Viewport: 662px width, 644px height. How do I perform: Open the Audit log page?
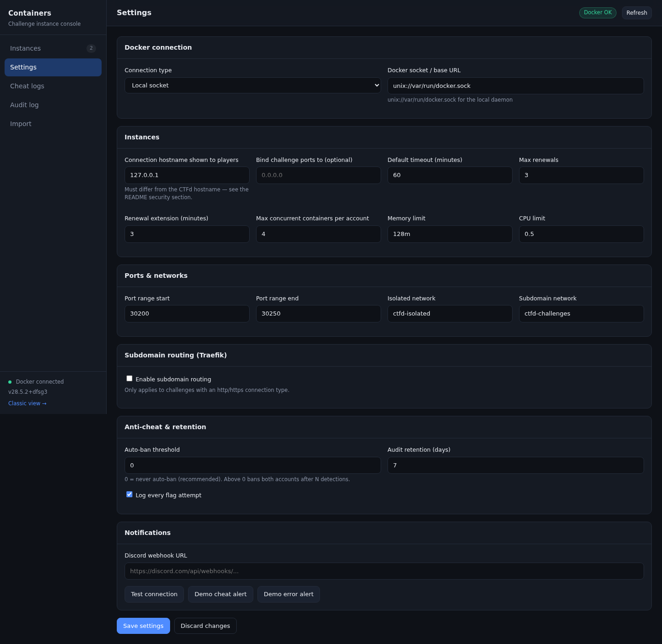tap(53, 105)
